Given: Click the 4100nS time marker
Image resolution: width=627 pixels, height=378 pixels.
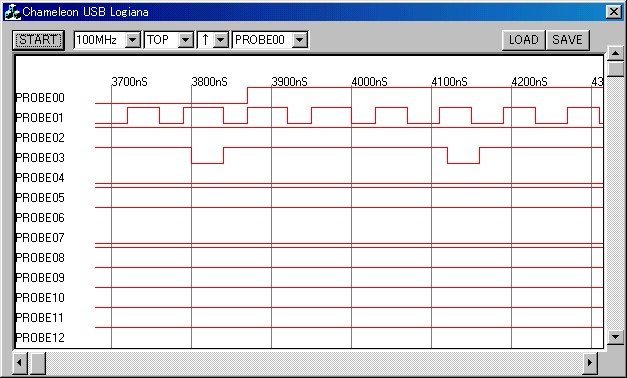Looking at the screenshot, I should 449,82.
